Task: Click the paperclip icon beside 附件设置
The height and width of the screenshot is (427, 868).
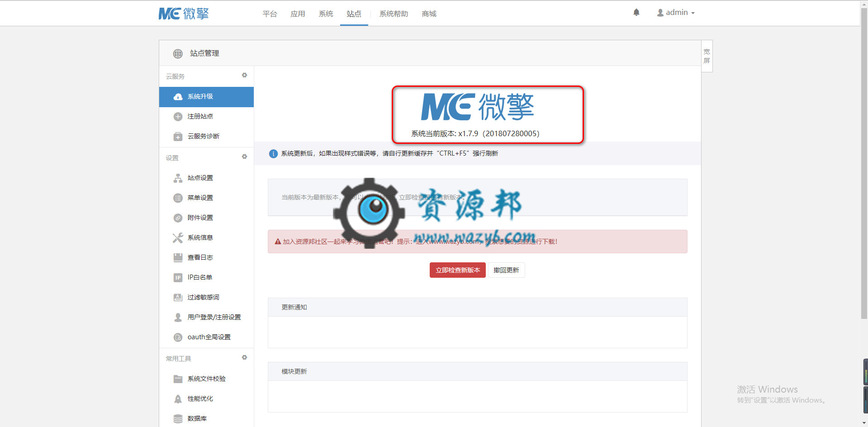Action: pos(178,218)
